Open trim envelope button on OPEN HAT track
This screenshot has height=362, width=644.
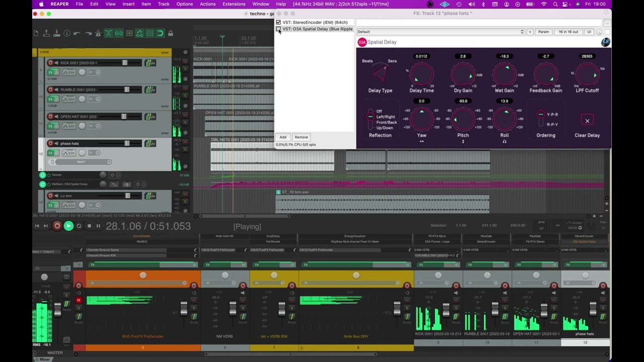69,126
